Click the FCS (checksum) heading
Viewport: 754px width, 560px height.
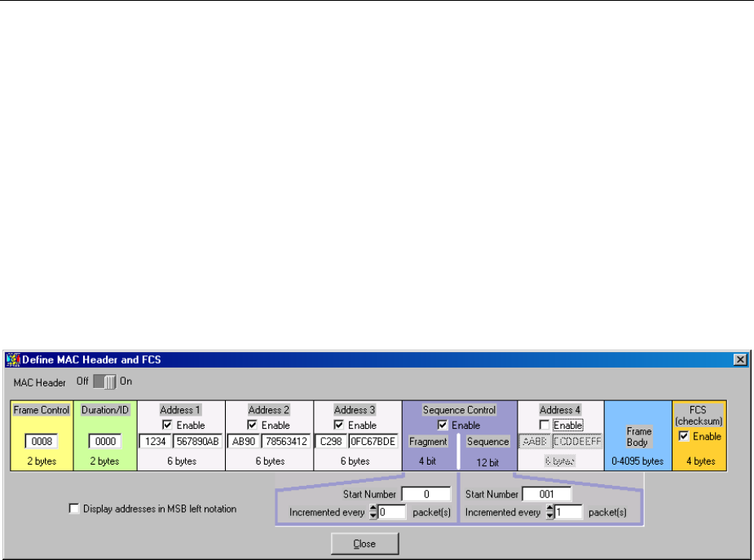tap(699, 416)
